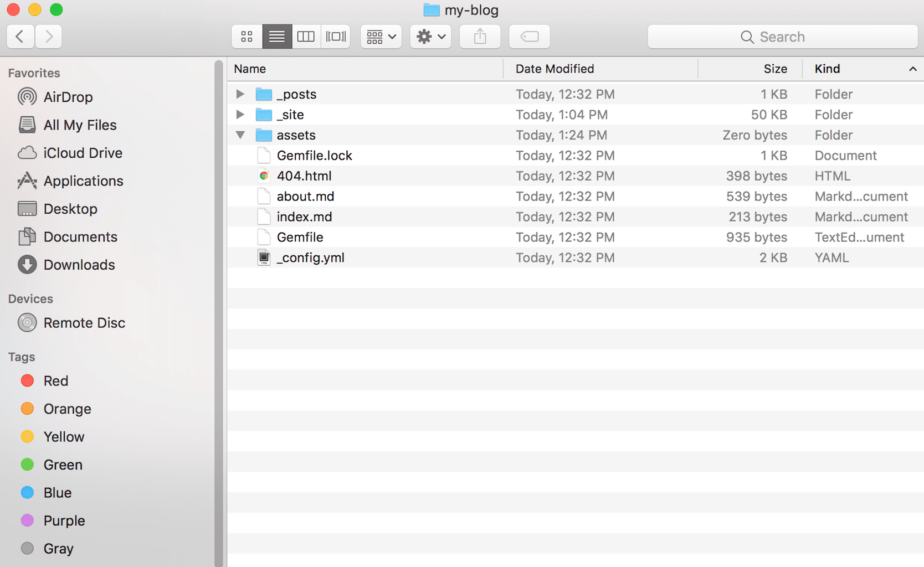Click the my-blog title folder icon
924x567 pixels.
click(432, 10)
